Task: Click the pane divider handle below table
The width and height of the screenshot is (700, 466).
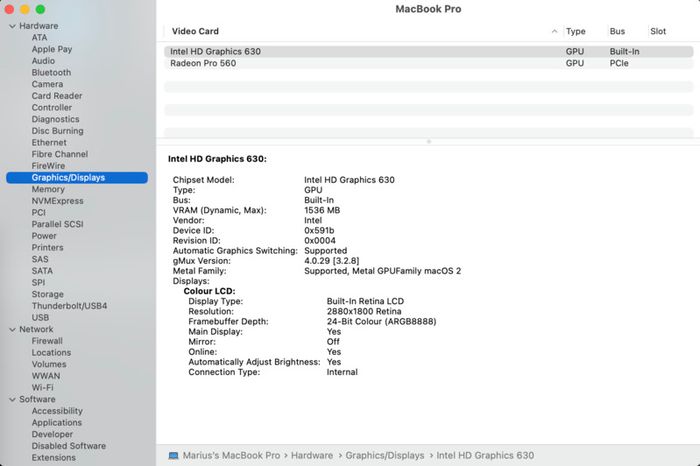Action: click(x=429, y=141)
